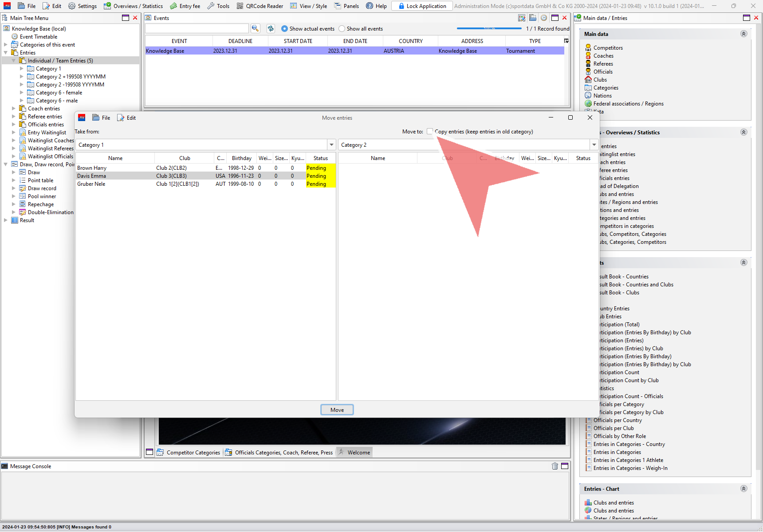Open the Entry fee menu
The height and width of the screenshot is (532, 763).
pos(185,6)
